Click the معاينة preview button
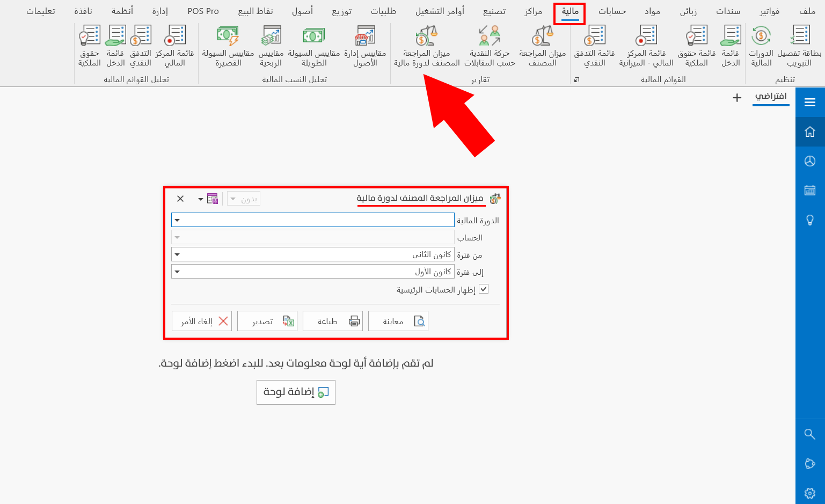The image size is (825, 504). [398, 321]
